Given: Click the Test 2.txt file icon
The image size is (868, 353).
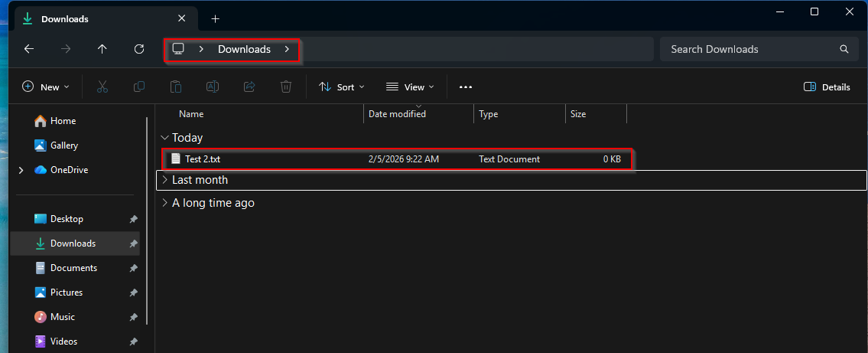Looking at the screenshot, I should click(176, 159).
